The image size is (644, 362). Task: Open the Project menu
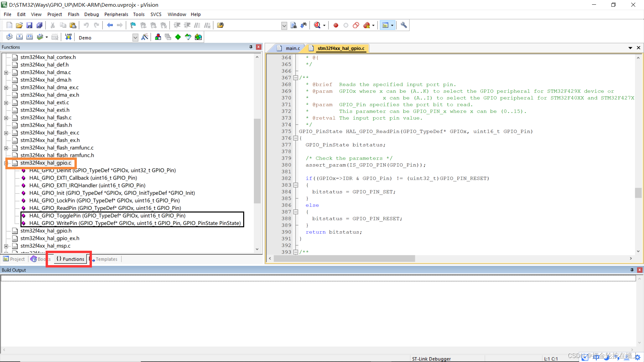pos(55,14)
